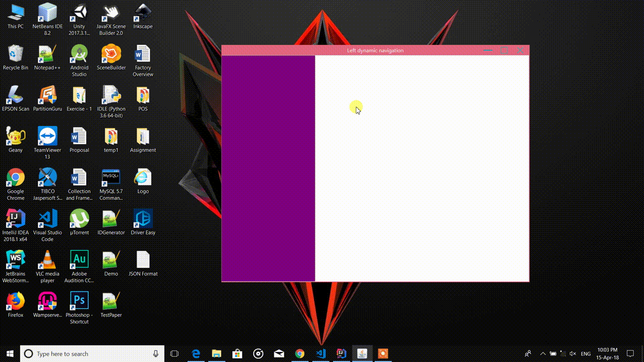Open Google Chrome from the taskbar

coord(300,353)
